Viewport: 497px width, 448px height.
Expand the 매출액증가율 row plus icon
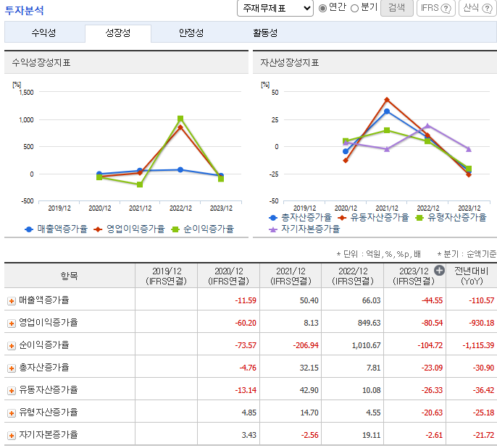tap(12, 301)
